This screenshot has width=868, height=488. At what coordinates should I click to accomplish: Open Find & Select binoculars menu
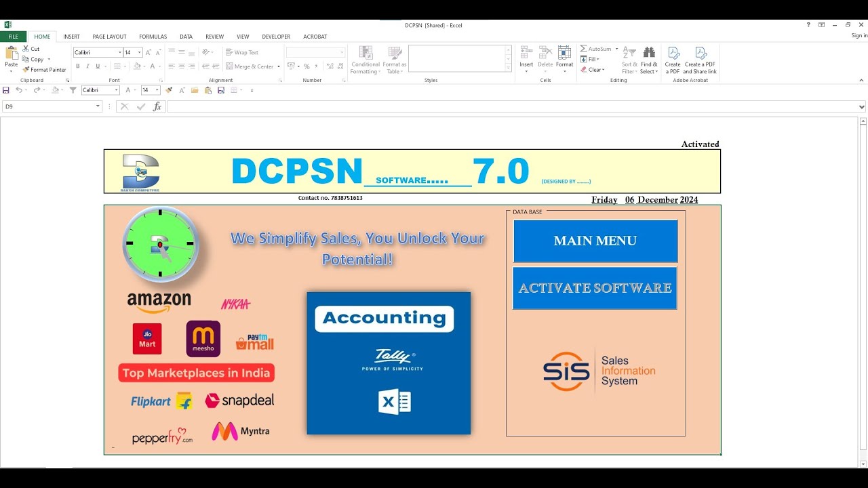click(649, 60)
